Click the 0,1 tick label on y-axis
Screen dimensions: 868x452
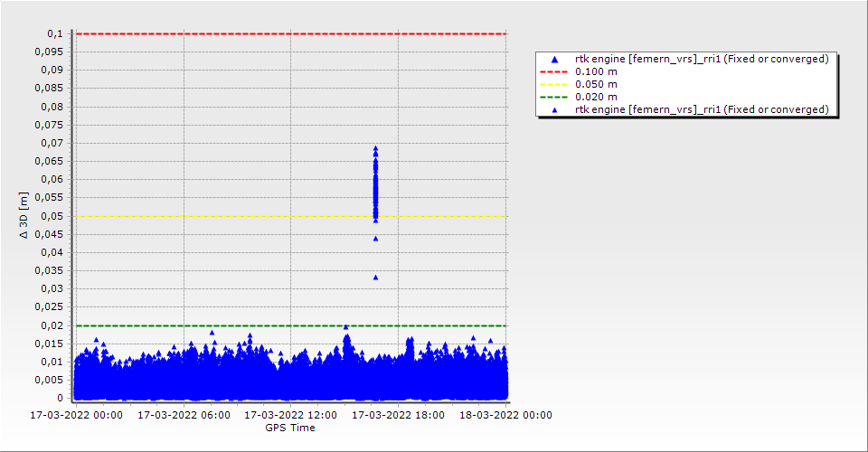55,33
